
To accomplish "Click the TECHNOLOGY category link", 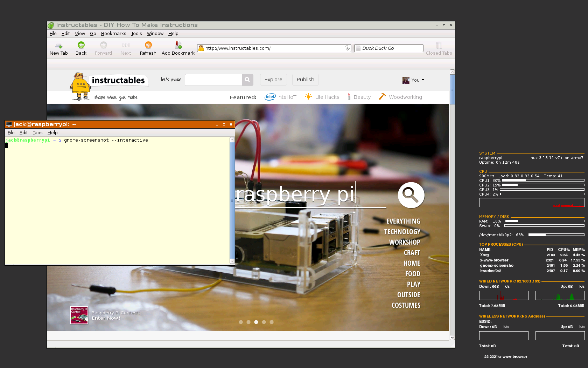I will [402, 232].
